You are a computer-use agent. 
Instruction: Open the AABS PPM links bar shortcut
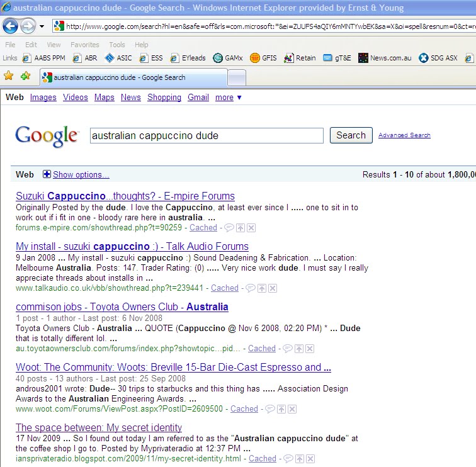(44, 58)
